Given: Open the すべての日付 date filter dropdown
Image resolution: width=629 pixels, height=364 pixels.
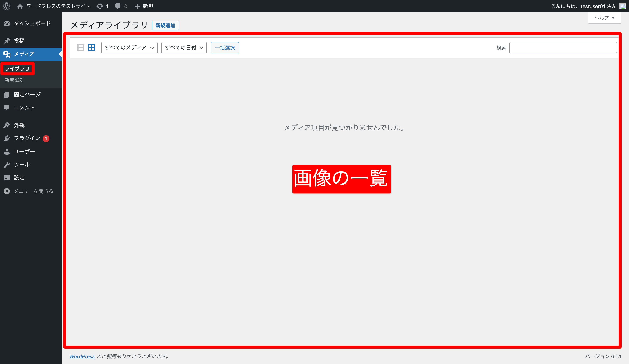Looking at the screenshot, I should coord(184,48).
